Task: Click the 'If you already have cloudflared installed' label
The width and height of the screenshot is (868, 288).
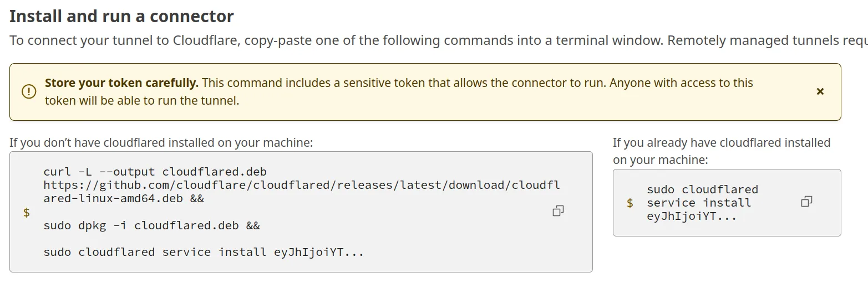Action: coord(721,143)
